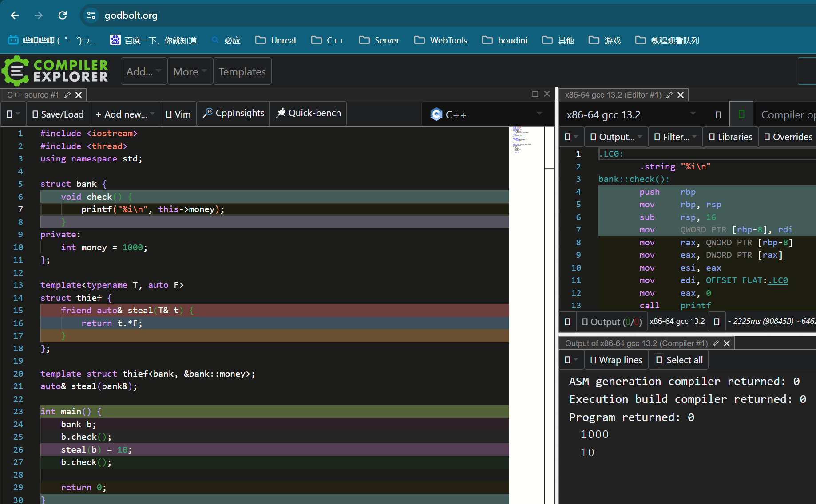Toggle Vim mode in the editor
This screenshot has height=504, width=816.
click(178, 114)
